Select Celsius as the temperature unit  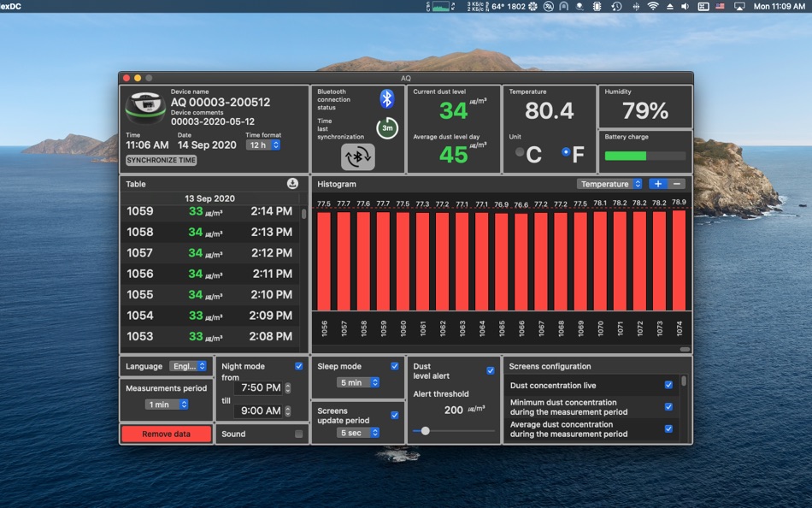point(520,152)
